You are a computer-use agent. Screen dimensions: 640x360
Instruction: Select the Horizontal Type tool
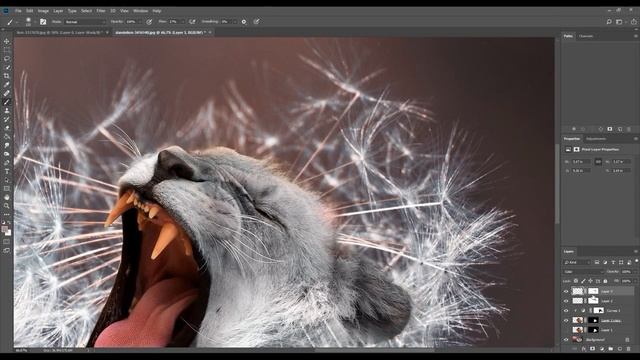pos(7,171)
